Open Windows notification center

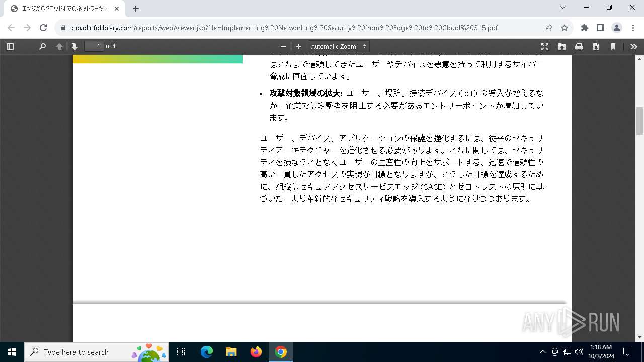click(x=627, y=352)
